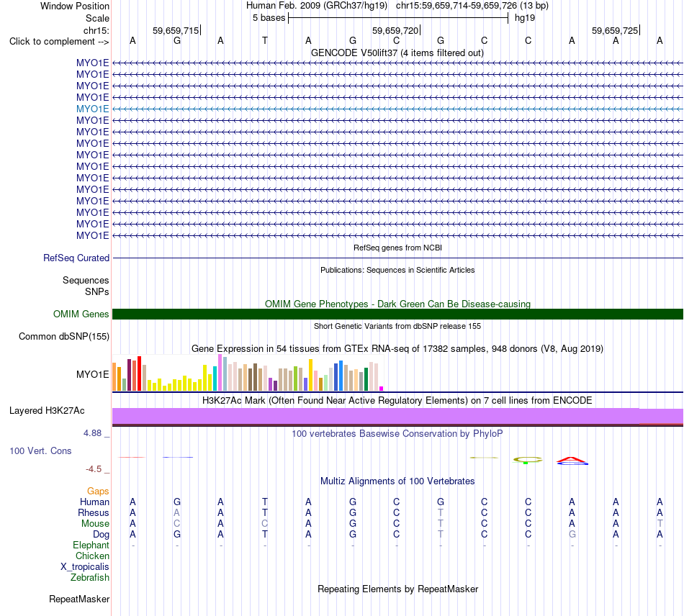Click the olive oval conservation glyph with green dot
Image resolution: width=684 pixels, height=616 pixels.
528,460
